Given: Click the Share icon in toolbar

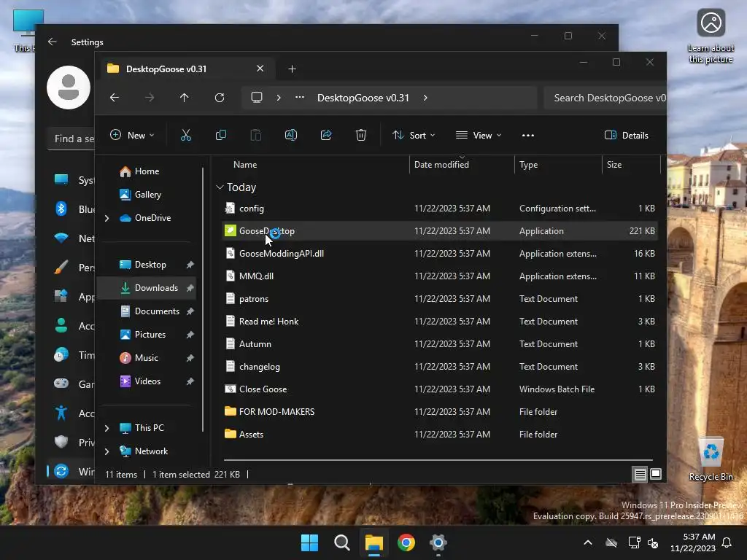Looking at the screenshot, I should (326, 135).
